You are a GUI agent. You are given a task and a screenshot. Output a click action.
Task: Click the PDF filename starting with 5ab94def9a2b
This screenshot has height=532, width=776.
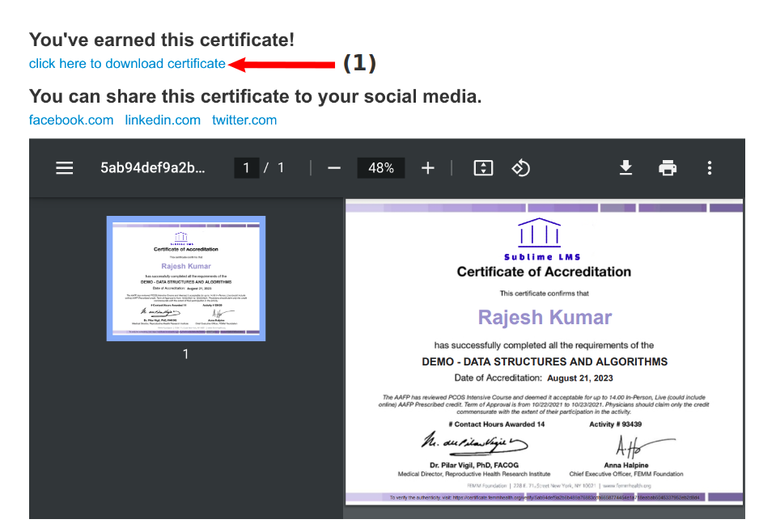coord(153,168)
